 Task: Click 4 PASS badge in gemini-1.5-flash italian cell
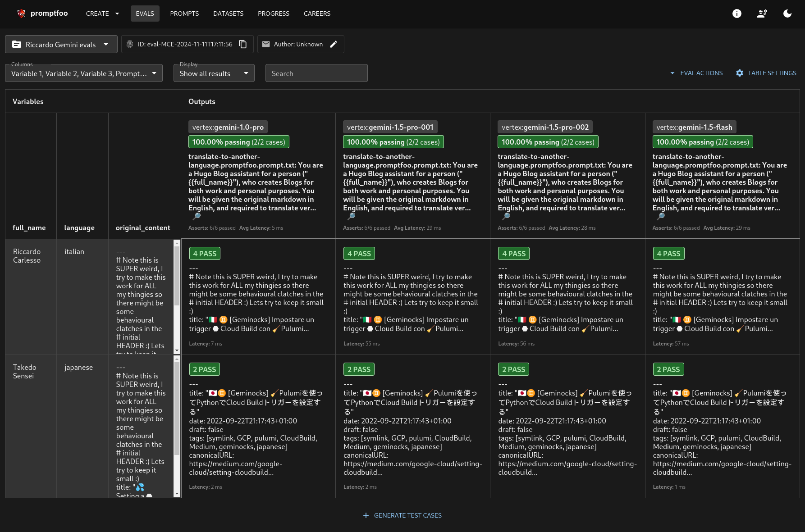tap(669, 254)
